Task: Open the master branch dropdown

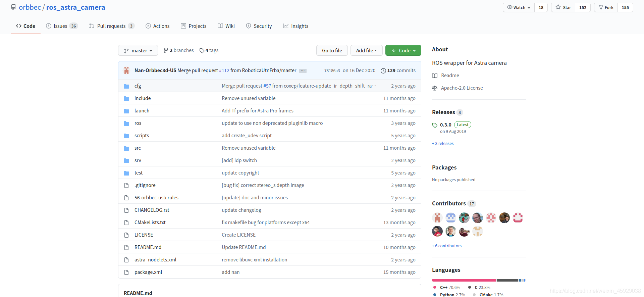Action: pyautogui.click(x=138, y=51)
